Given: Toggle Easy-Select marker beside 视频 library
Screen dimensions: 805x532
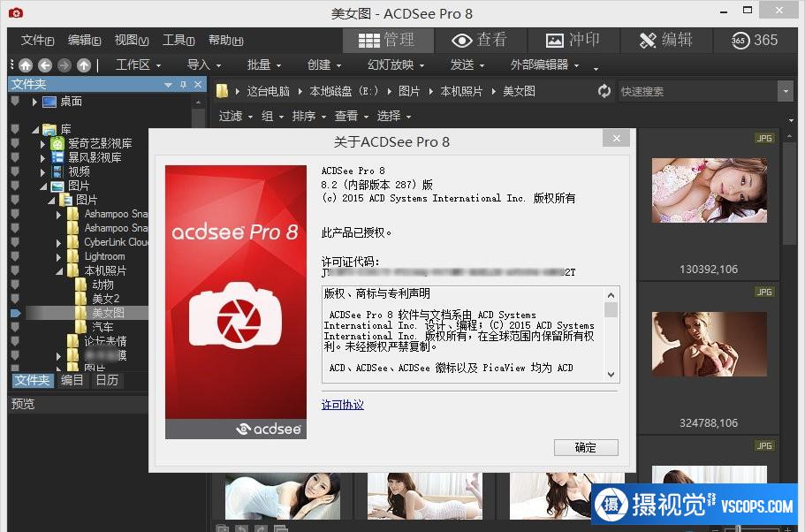Looking at the screenshot, I should 14,171.
